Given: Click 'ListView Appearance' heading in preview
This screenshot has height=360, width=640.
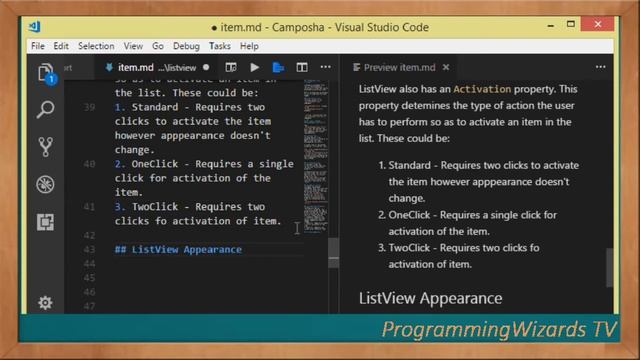Looking at the screenshot, I should click(x=431, y=298).
